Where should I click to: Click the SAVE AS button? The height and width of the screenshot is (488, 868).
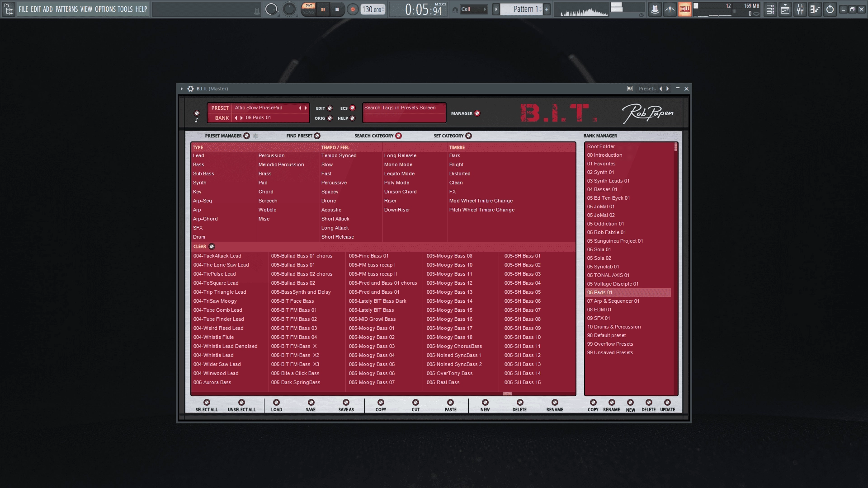click(x=346, y=402)
